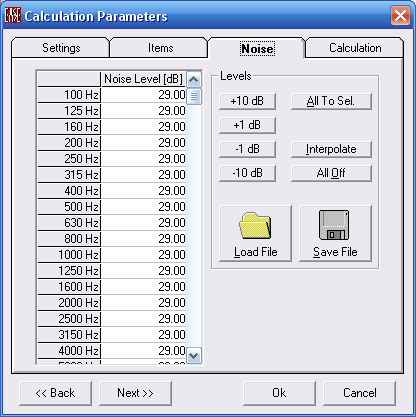The width and height of the screenshot is (416, 417).
Task: Click the noise table scroll down arrow
Action: click(194, 355)
